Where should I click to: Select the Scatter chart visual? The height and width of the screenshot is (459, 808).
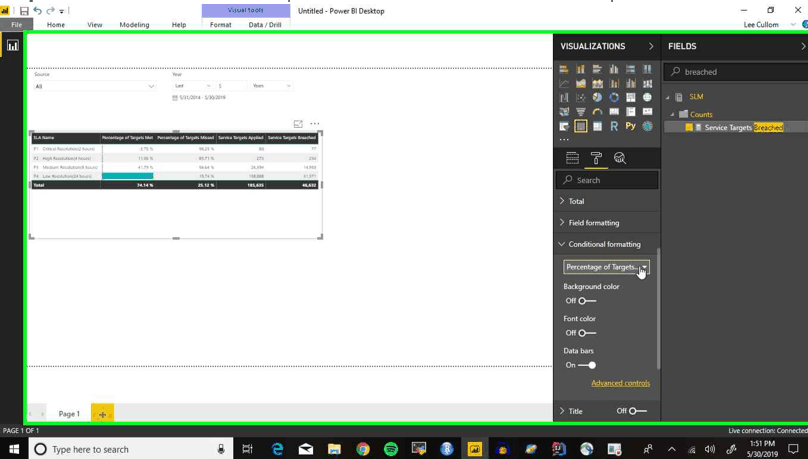581,97
